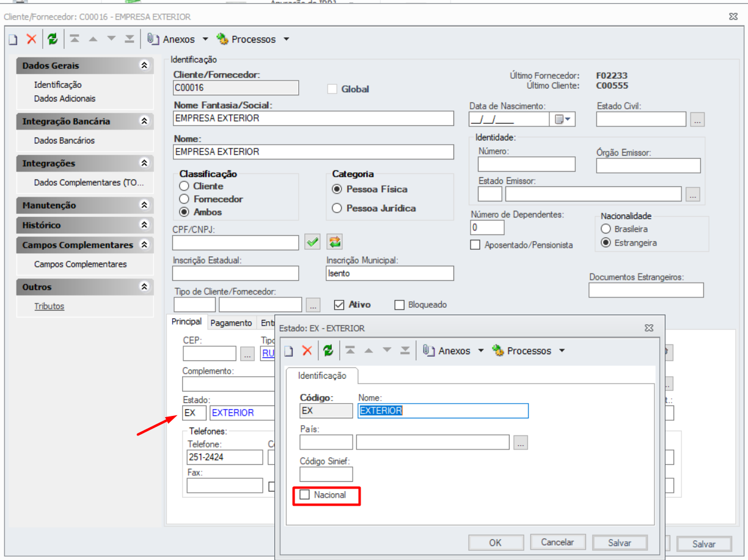This screenshot has height=560, width=748.
Task: Go to last record in Estado dialog
Action: coord(405,351)
